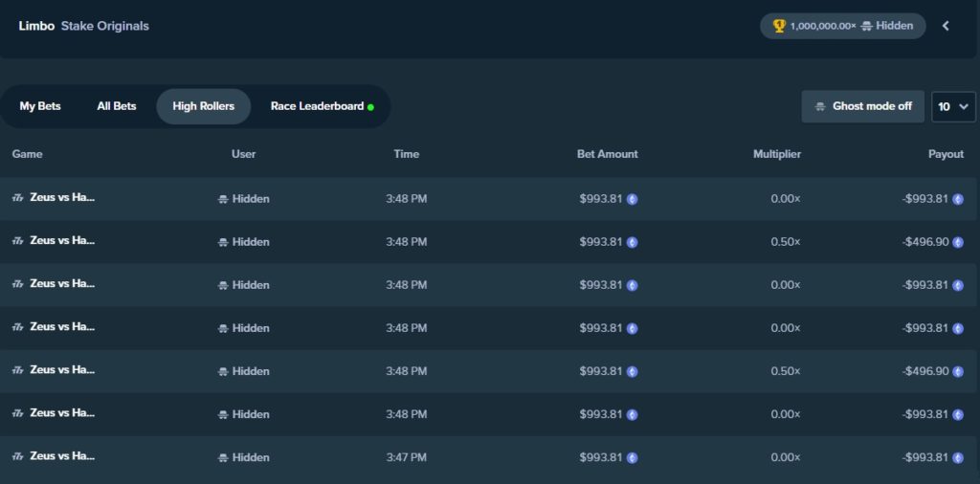Image resolution: width=980 pixels, height=484 pixels.
Task: Click the gold trophy icon
Action: point(779,26)
